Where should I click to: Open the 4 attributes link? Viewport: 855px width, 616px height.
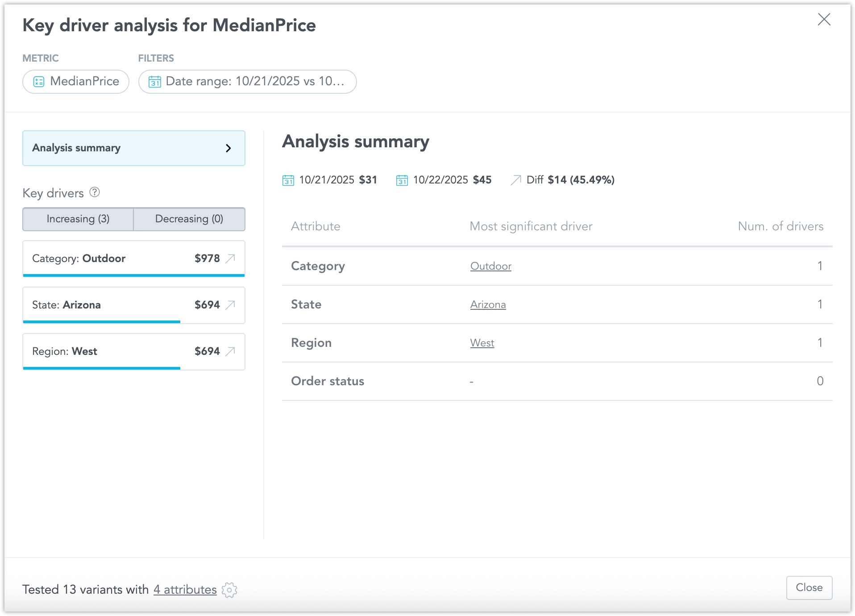pyautogui.click(x=185, y=590)
